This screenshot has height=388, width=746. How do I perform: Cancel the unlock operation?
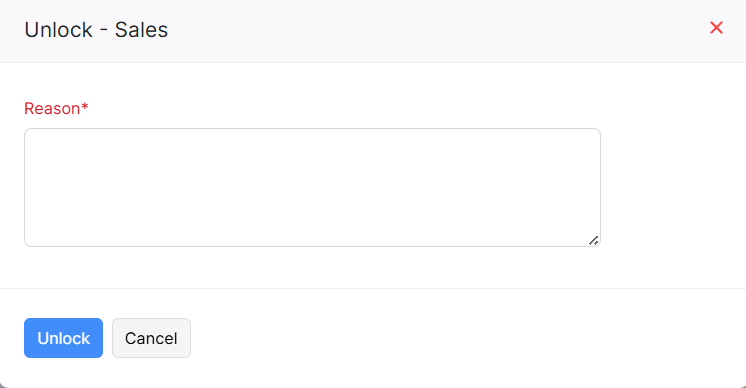[x=151, y=338]
